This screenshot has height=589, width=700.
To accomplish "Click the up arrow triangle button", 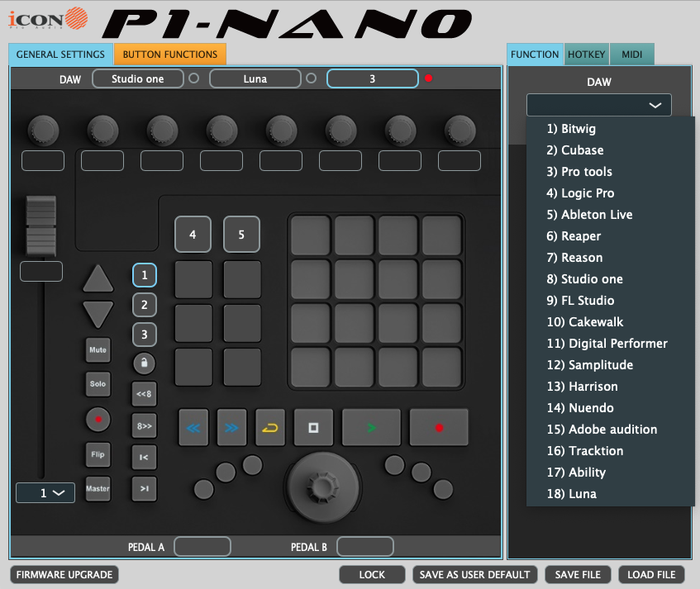I will [98, 279].
